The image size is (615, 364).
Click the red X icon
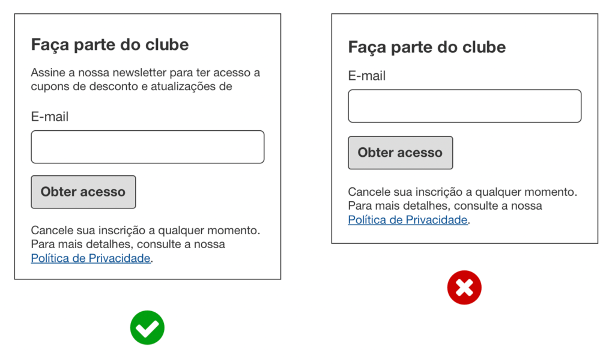click(x=464, y=288)
